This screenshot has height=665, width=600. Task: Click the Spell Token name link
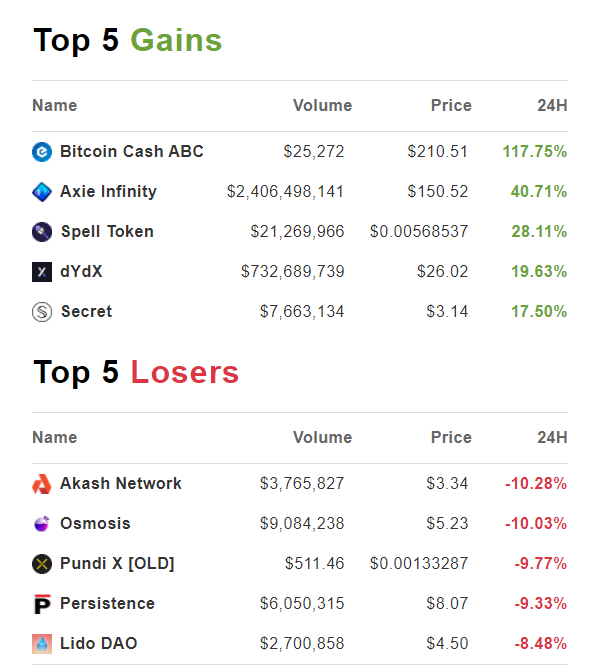[x=106, y=232]
